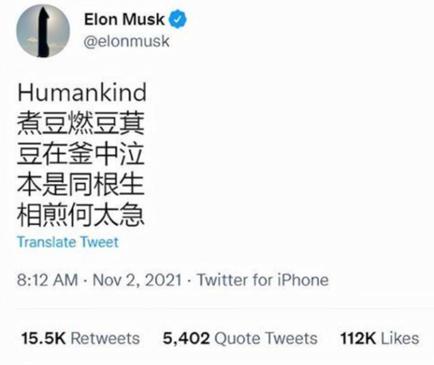Click the poem line 相煎何太急
The image size is (434, 365).
click(81, 215)
